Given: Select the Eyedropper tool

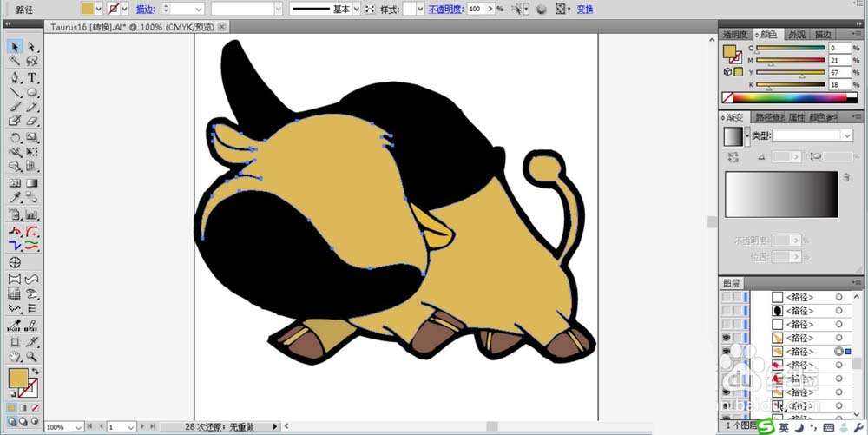Looking at the screenshot, I should (x=15, y=198).
